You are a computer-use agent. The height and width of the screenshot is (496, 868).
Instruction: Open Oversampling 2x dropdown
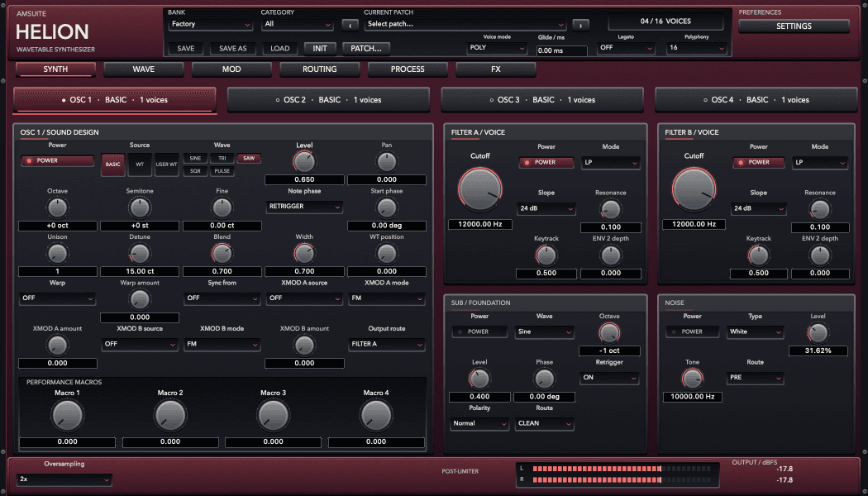pos(64,479)
